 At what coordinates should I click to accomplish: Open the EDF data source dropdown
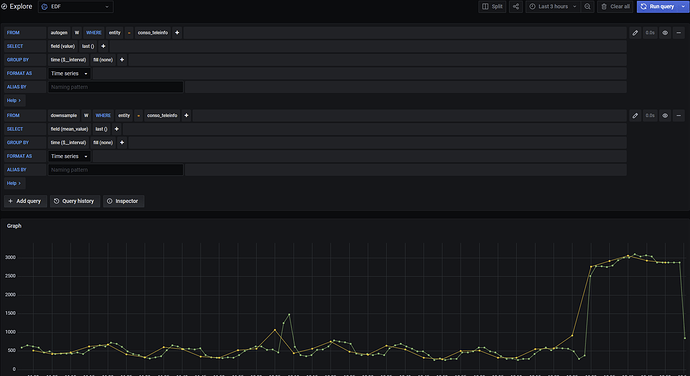tap(76, 7)
